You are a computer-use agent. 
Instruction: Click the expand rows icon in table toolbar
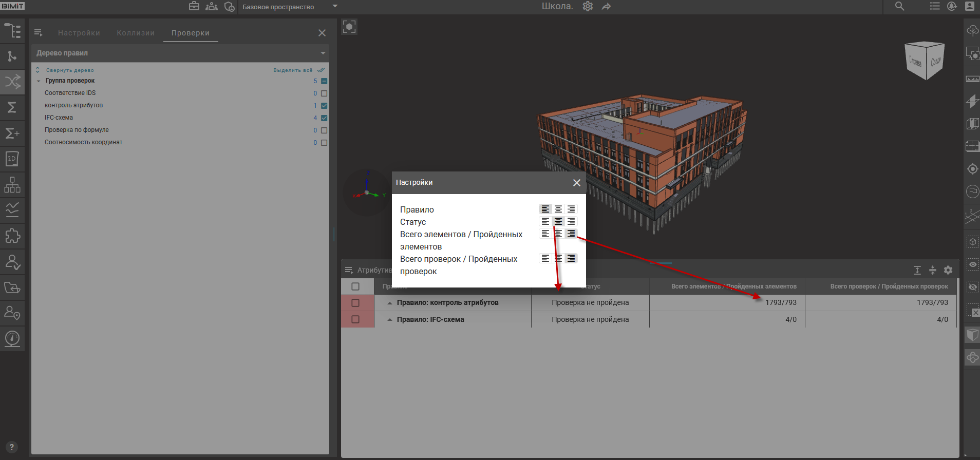pyautogui.click(x=917, y=270)
